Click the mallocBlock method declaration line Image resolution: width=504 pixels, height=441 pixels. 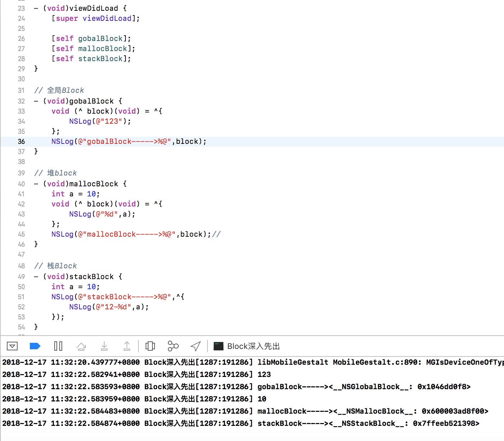80,184
